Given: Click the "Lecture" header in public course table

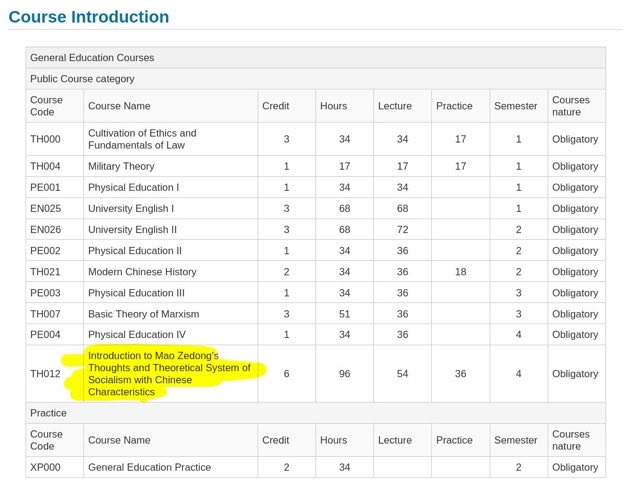Looking at the screenshot, I should pos(395,106).
